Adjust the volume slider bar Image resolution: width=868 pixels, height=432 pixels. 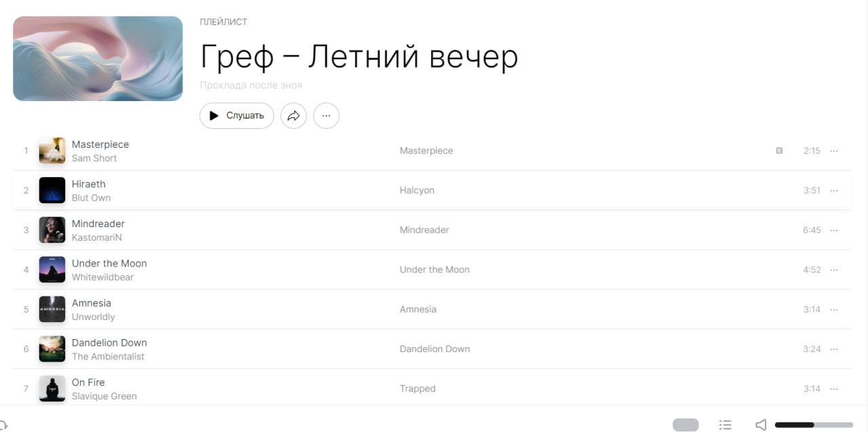[x=813, y=425]
